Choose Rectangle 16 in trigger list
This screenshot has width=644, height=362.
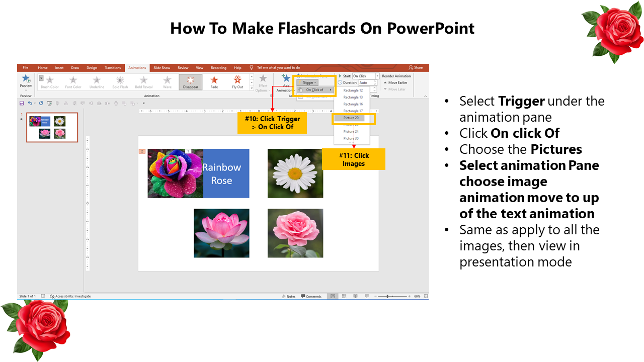point(353,104)
